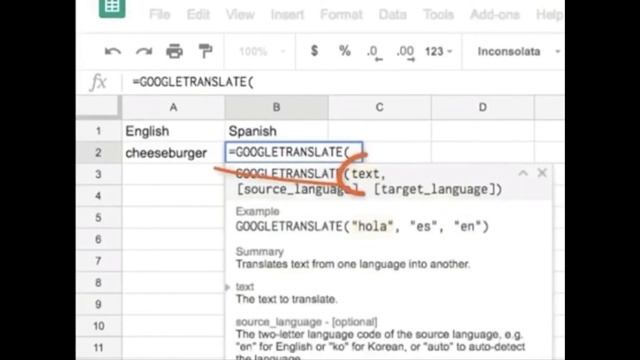640x360 pixels.
Task: Open the Insert menu
Action: click(287, 15)
